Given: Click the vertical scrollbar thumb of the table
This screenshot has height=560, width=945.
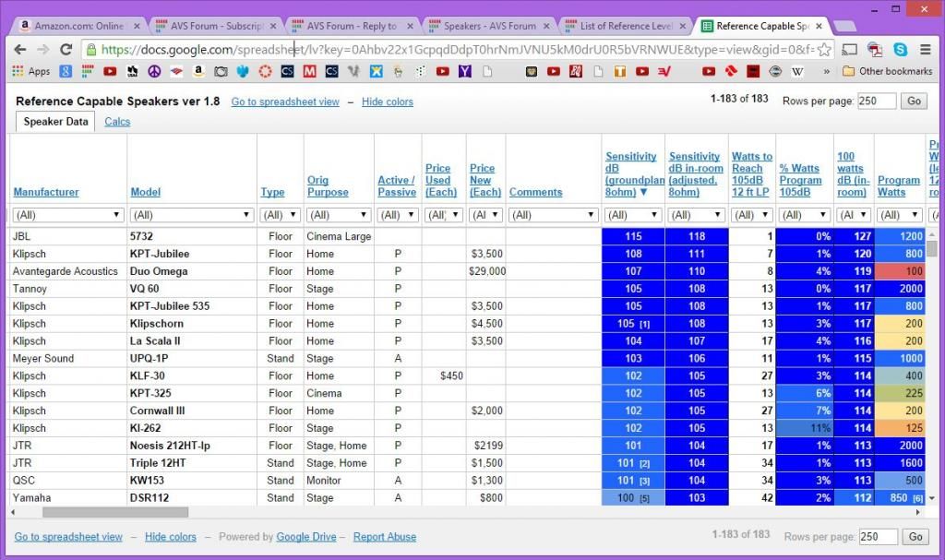Looking at the screenshot, I should [932, 248].
